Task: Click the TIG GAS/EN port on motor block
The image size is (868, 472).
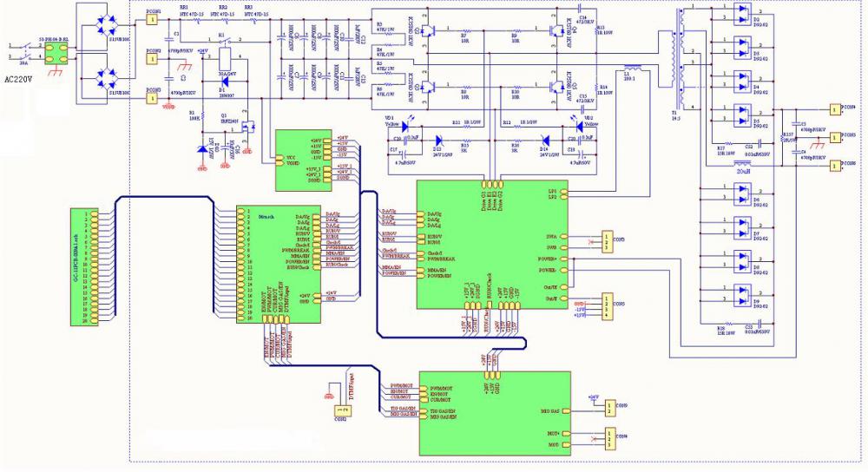Action: click(423, 411)
